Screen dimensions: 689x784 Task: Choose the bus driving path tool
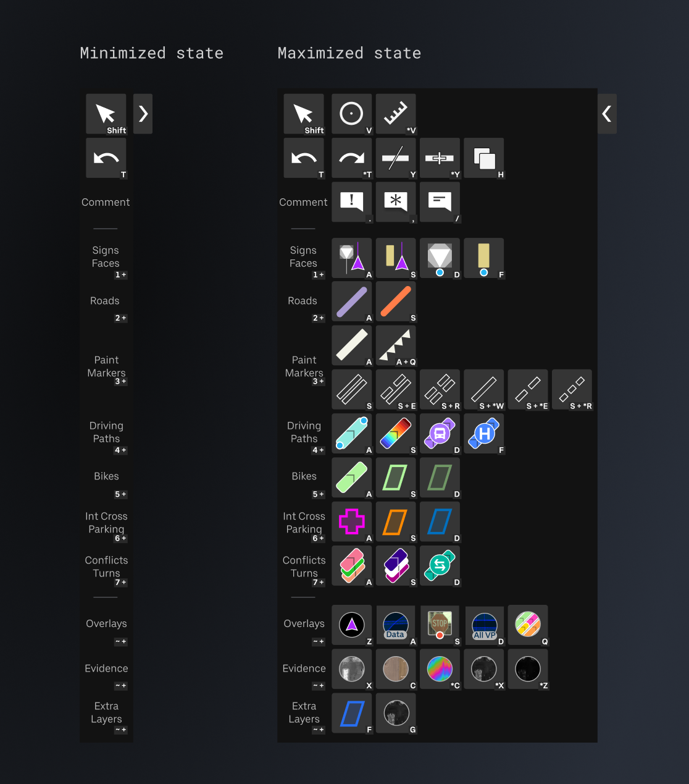440,433
